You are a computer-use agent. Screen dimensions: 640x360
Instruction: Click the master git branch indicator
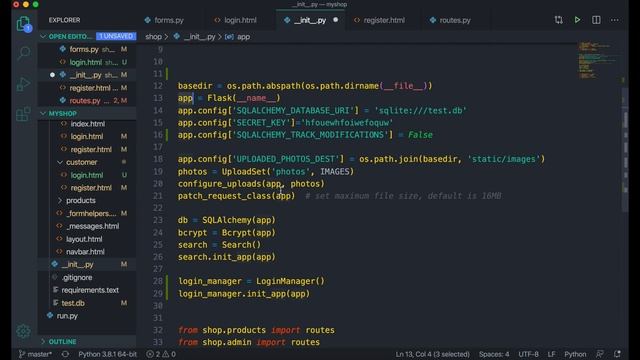[x=35, y=354]
